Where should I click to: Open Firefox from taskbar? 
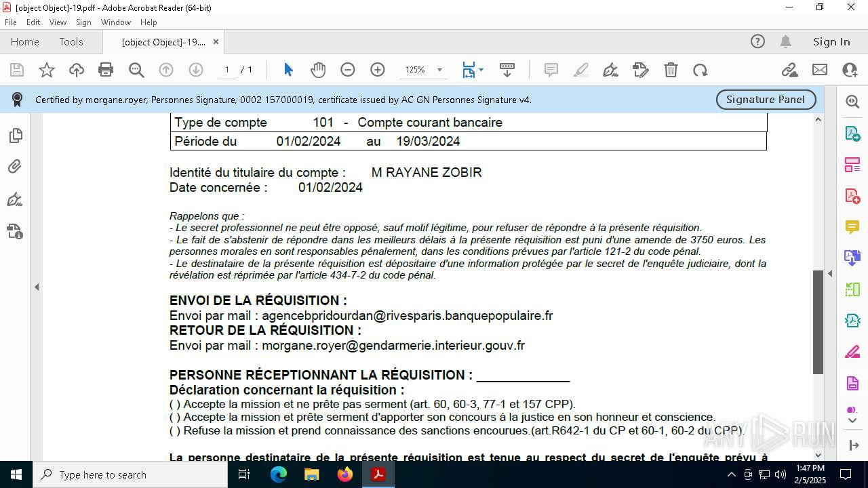coord(345,474)
